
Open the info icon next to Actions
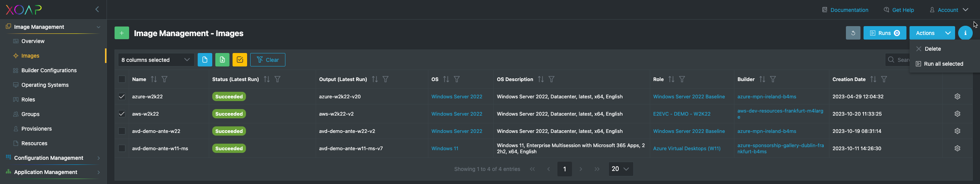point(965,33)
